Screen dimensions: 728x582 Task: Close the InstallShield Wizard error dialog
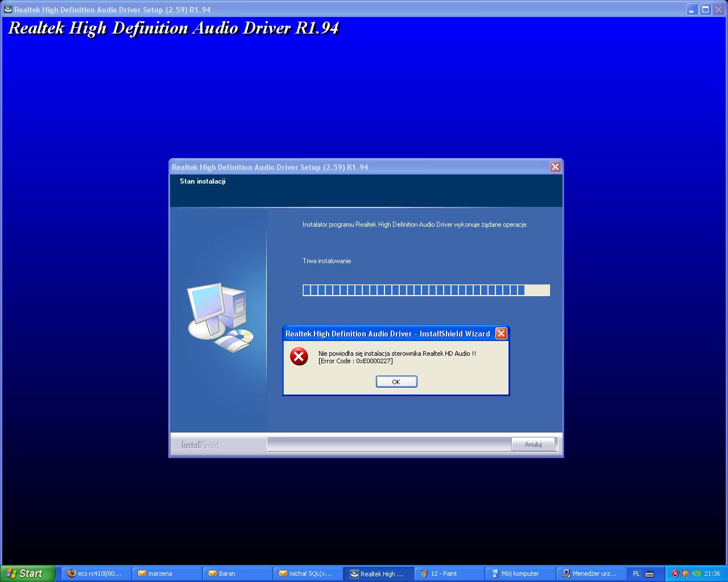coord(501,334)
